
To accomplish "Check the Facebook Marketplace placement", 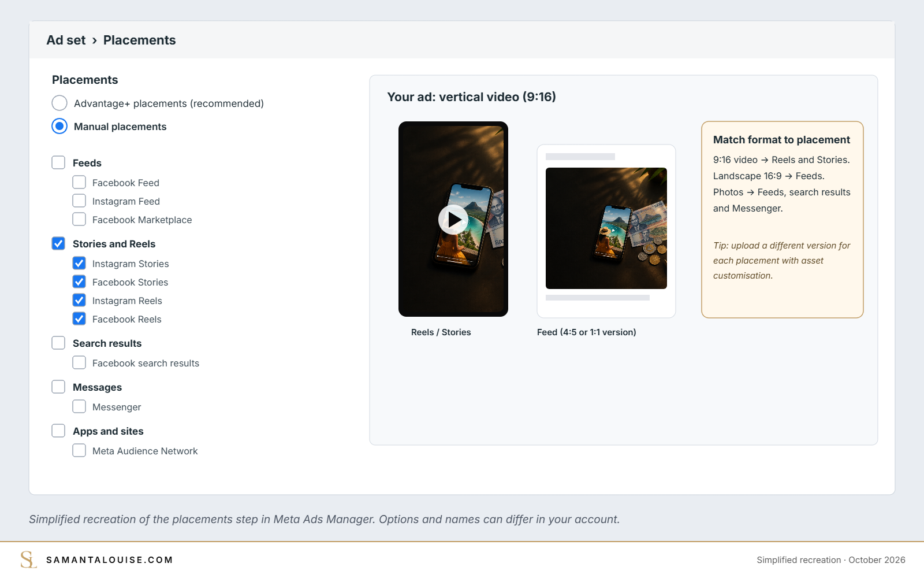I will click(x=79, y=219).
